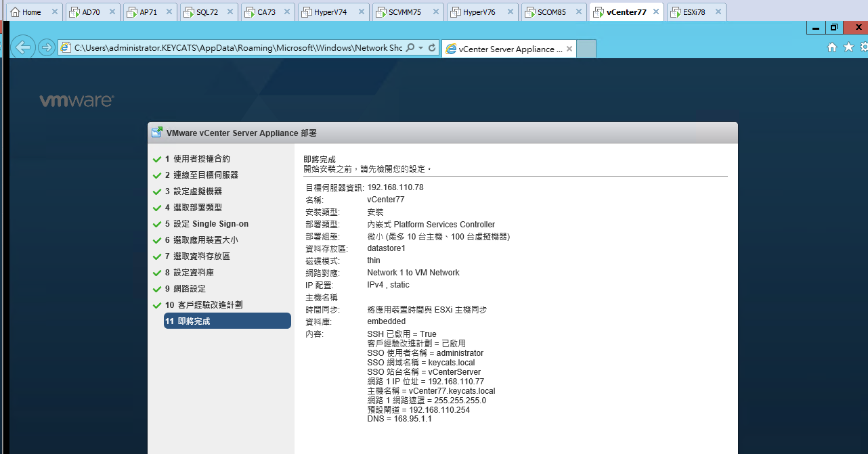Click the line DNS = 168.95.1.1
Screen dimensions: 868x454
(399, 419)
